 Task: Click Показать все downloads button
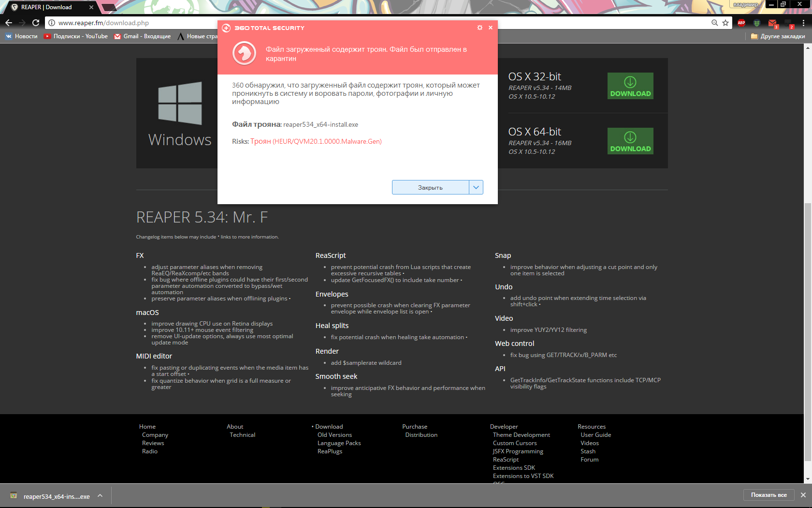tap(769, 495)
